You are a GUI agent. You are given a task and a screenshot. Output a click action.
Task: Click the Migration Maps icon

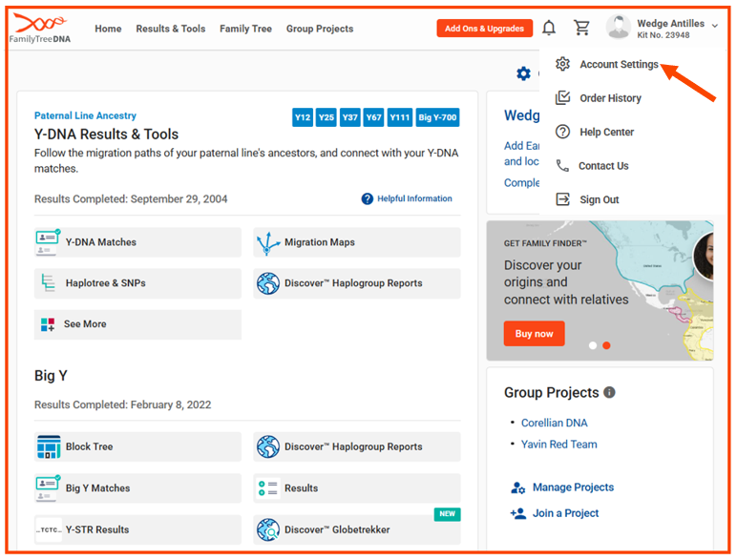pyautogui.click(x=268, y=243)
